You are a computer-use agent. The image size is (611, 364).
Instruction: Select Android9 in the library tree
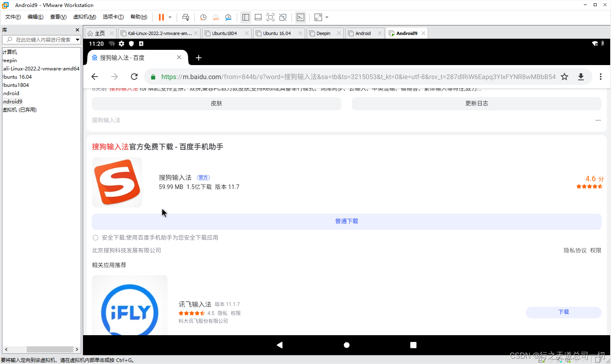point(12,101)
